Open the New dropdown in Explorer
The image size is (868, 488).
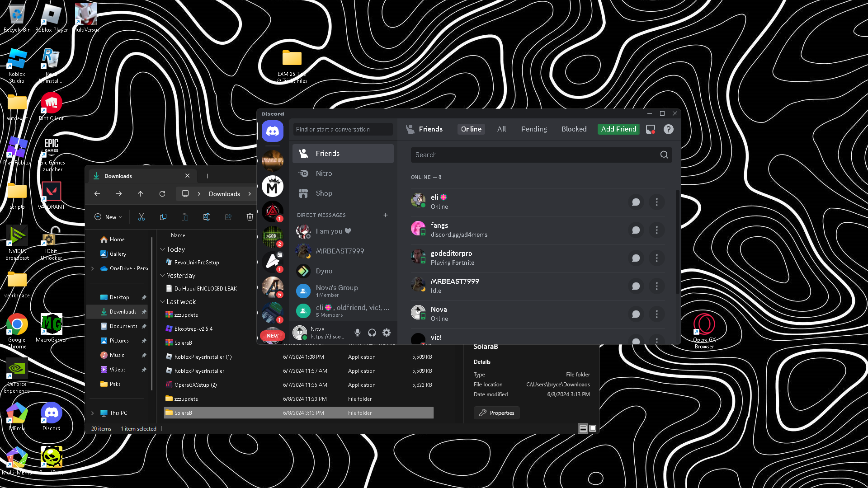108,217
